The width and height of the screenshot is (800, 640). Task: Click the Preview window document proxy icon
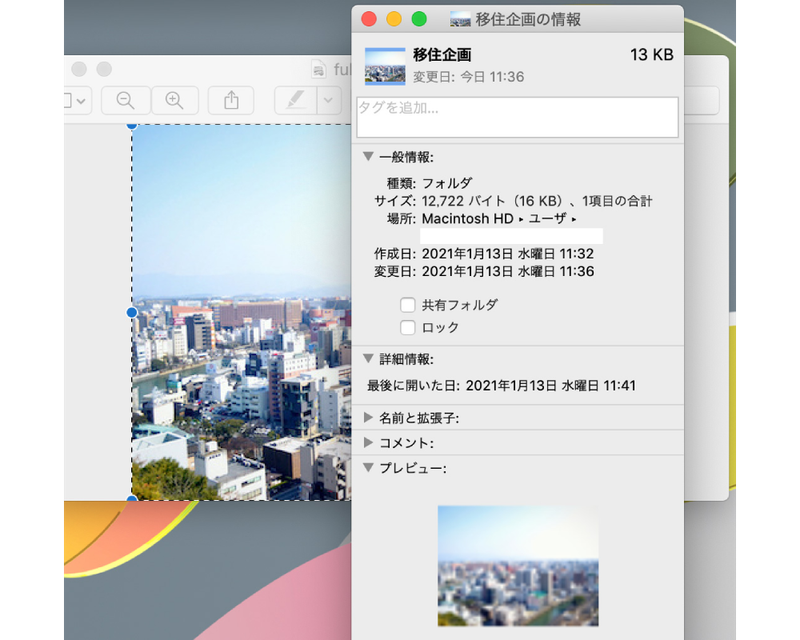point(319,70)
